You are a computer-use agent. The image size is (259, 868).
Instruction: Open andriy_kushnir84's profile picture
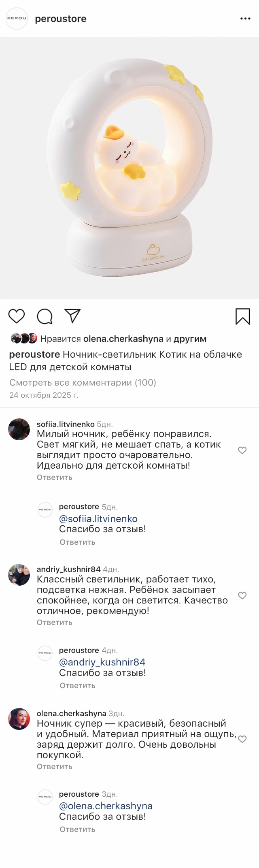tap(19, 574)
